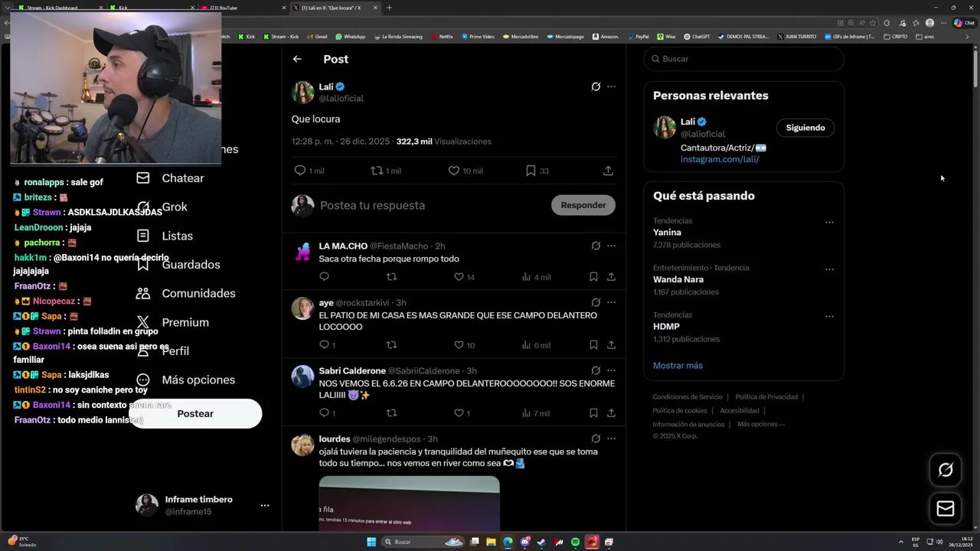
Task: Open Lali's profile avatar on post
Action: (302, 93)
